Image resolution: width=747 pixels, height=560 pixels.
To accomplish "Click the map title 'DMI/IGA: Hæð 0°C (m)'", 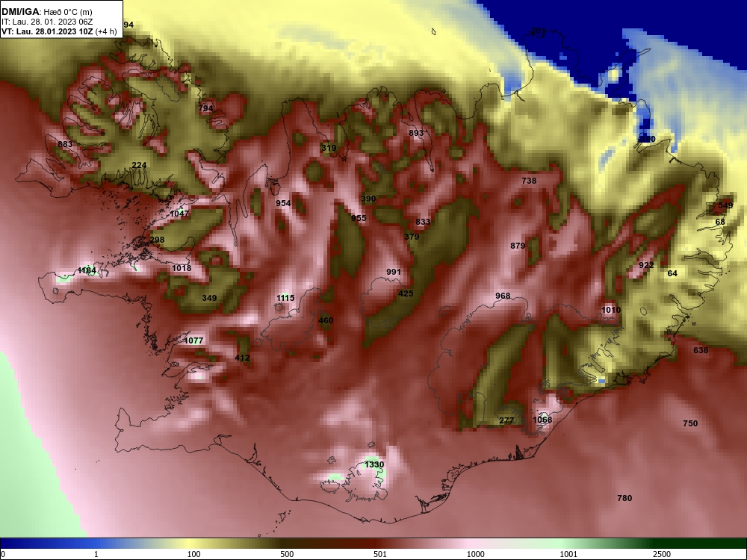I will point(47,12).
